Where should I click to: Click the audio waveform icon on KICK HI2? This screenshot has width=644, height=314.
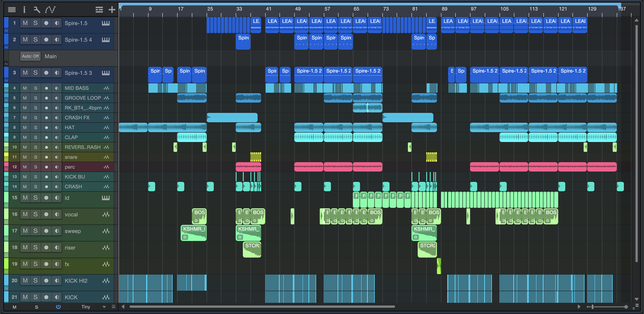click(x=106, y=280)
